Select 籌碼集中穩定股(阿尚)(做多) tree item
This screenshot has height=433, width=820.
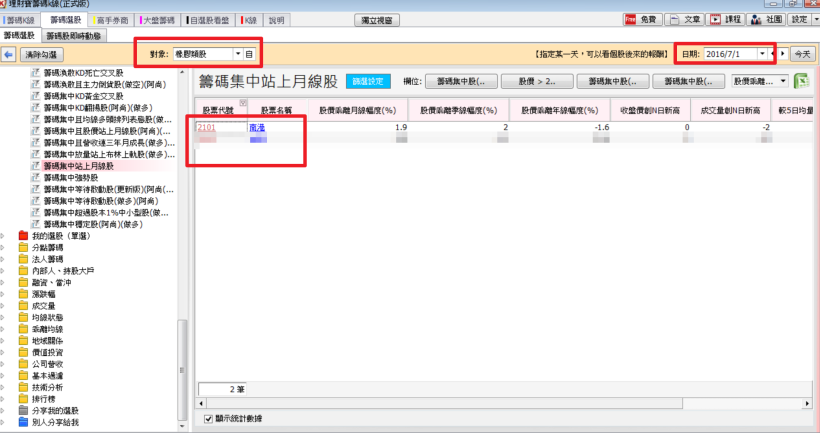point(93,224)
